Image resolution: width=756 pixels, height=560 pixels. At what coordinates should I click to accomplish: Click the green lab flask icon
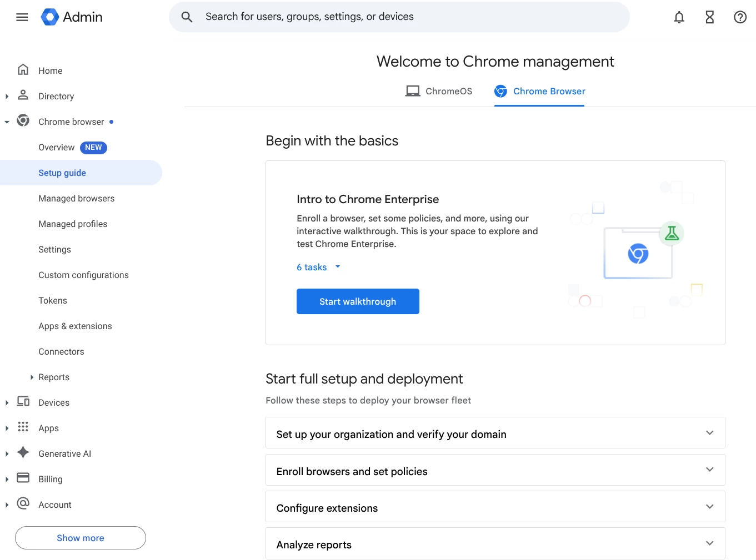[x=672, y=234]
